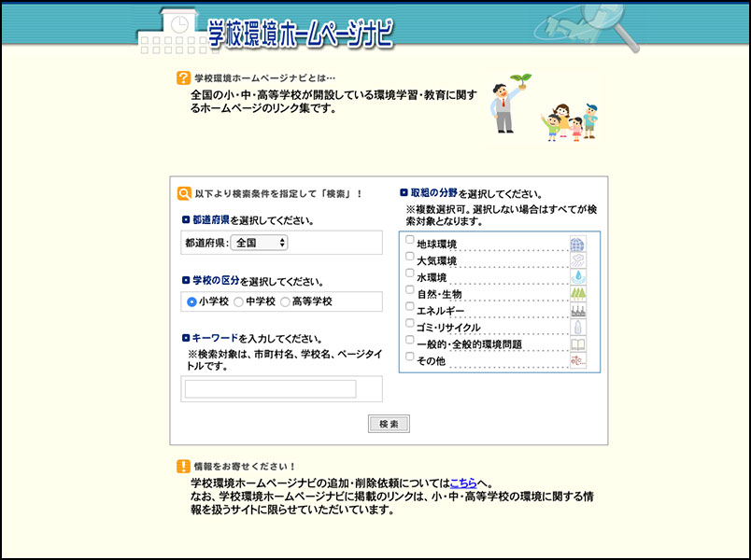Enable the 水環境 checkbox
The height and width of the screenshot is (560, 751).
pos(409,273)
